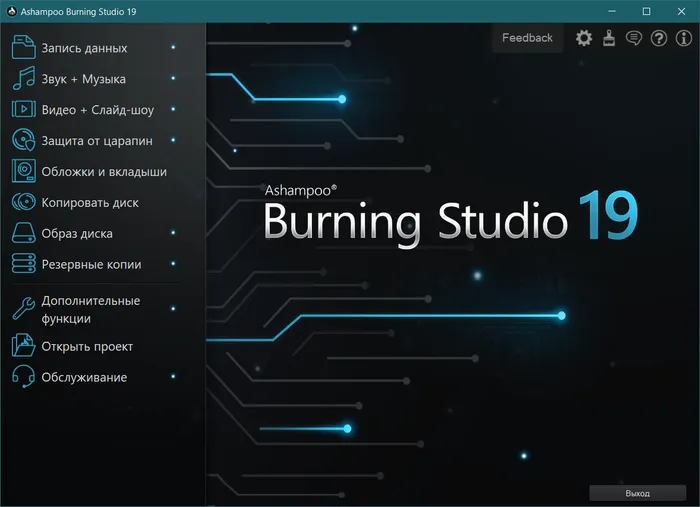The width and height of the screenshot is (700, 507).
Task: Click the Выход button
Action: tap(638, 493)
